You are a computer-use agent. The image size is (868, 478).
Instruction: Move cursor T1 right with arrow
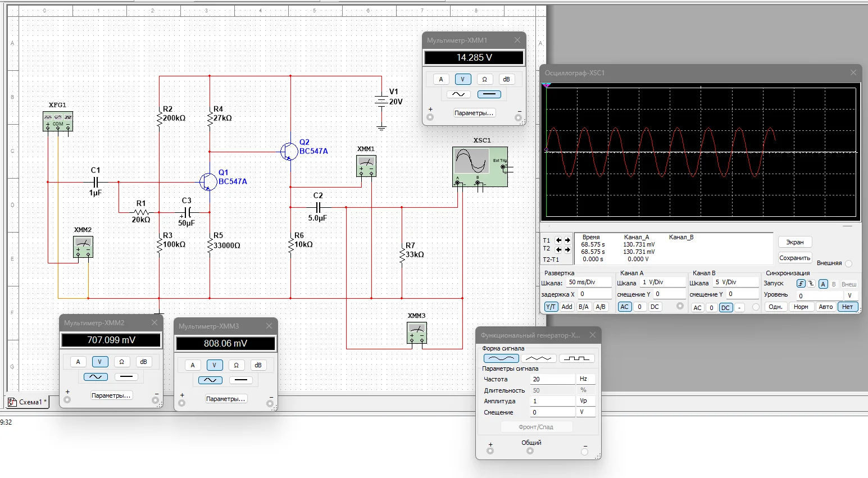click(567, 240)
